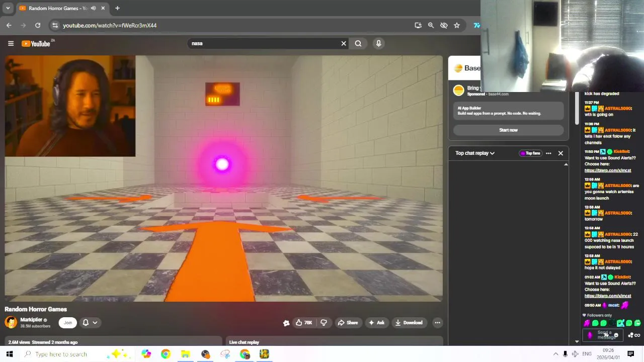
Task: Open chat replay options ellipsis
Action: (x=548, y=153)
